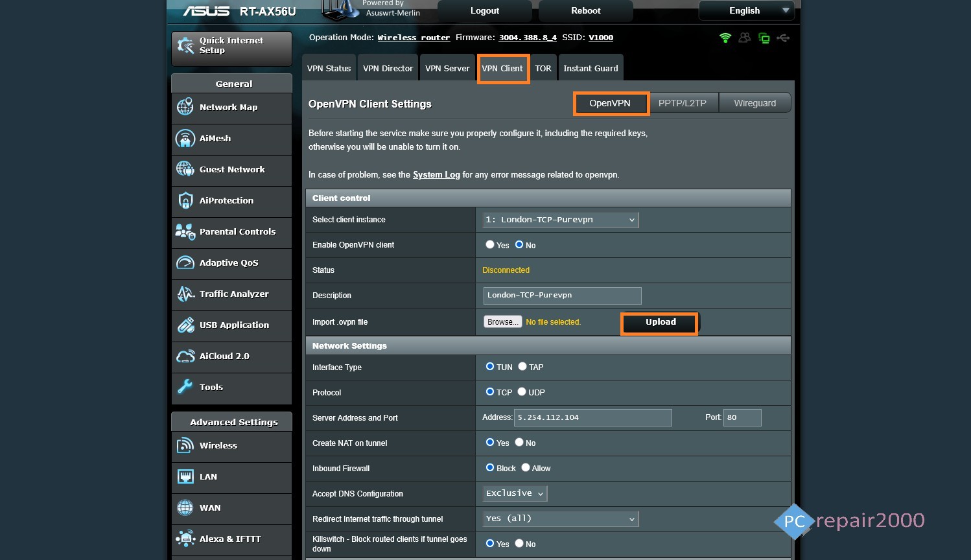Select TCP protocol radio button
The height and width of the screenshot is (560, 971).
pos(490,391)
